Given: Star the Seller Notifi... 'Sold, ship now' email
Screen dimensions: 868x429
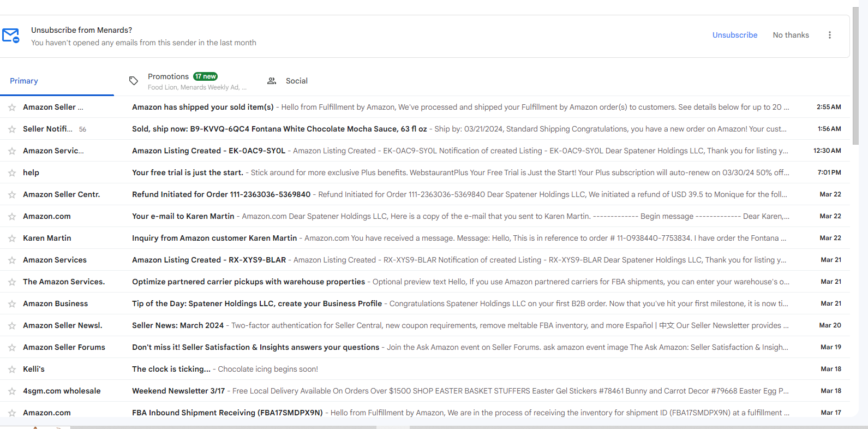Looking at the screenshot, I should pyautogui.click(x=12, y=129).
